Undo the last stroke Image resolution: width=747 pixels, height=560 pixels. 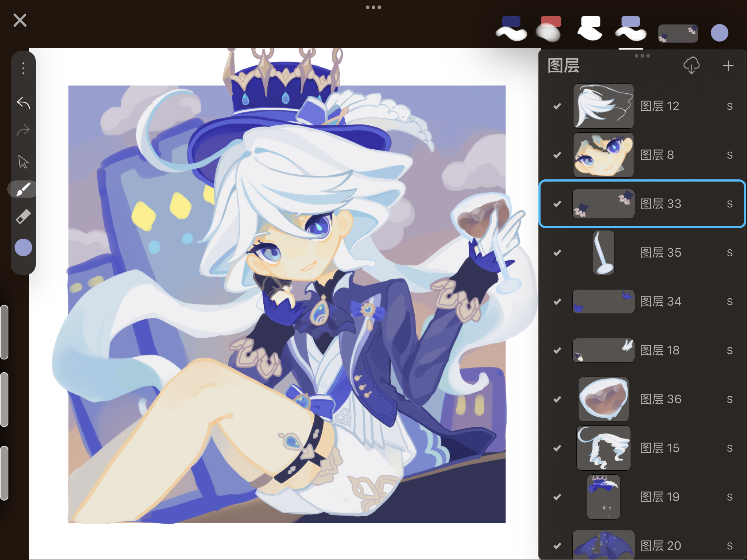pyautogui.click(x=23, y=103)
